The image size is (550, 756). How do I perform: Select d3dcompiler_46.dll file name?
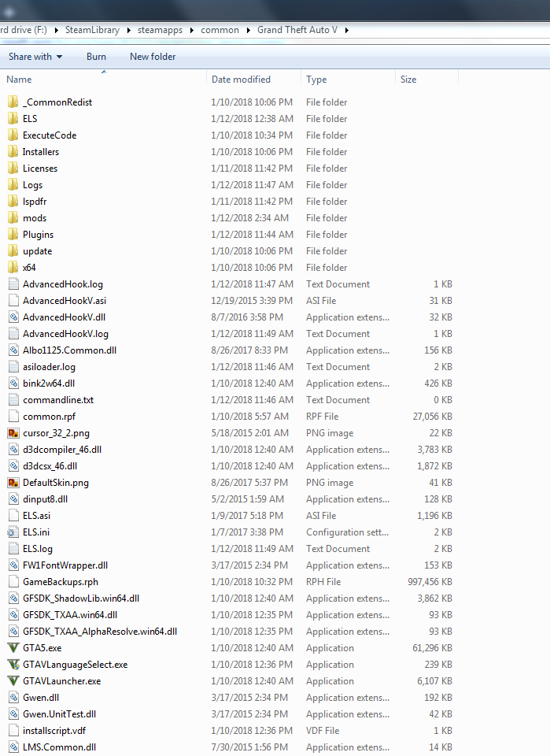point(62,450)
